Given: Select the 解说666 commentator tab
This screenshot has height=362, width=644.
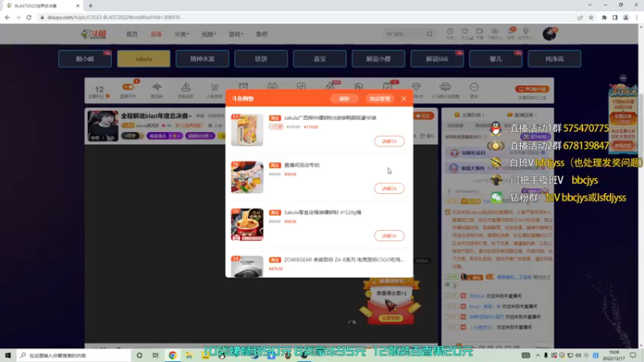Looking at the screenshot, I should (437, 59).
